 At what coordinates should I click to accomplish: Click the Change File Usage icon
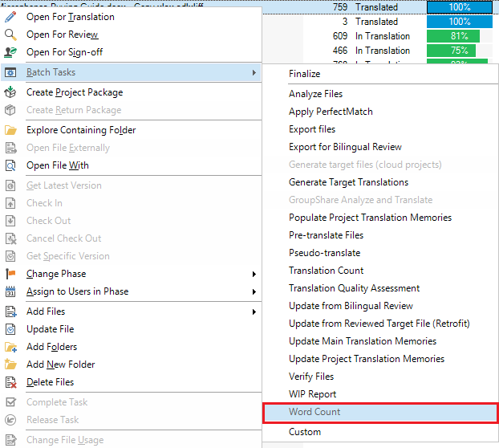click(x=10, y=440)
